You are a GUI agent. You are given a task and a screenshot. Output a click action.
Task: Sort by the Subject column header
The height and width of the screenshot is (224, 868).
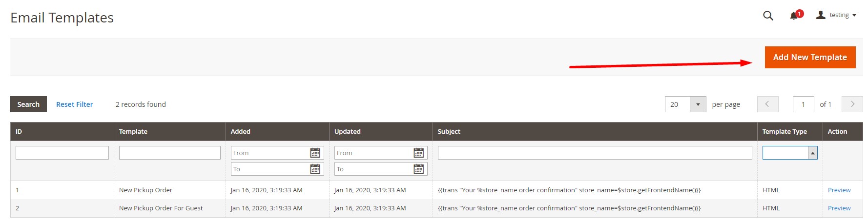point(449,131)
